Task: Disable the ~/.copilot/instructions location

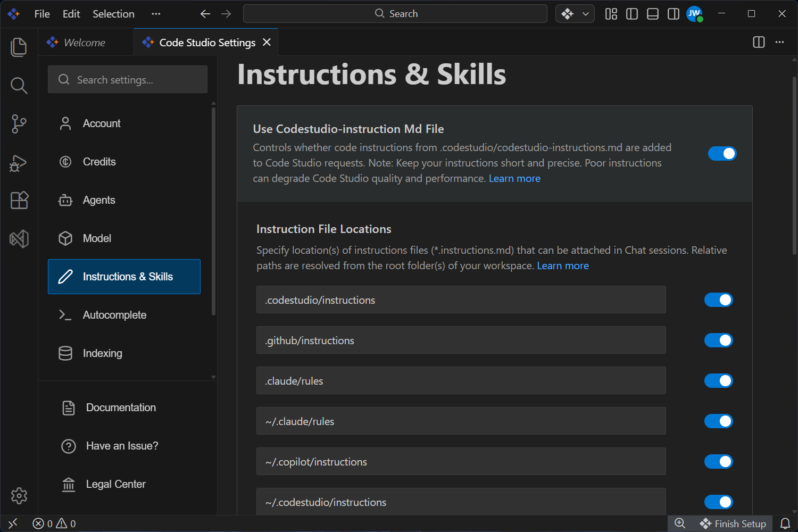Action: tap(719, 462)
